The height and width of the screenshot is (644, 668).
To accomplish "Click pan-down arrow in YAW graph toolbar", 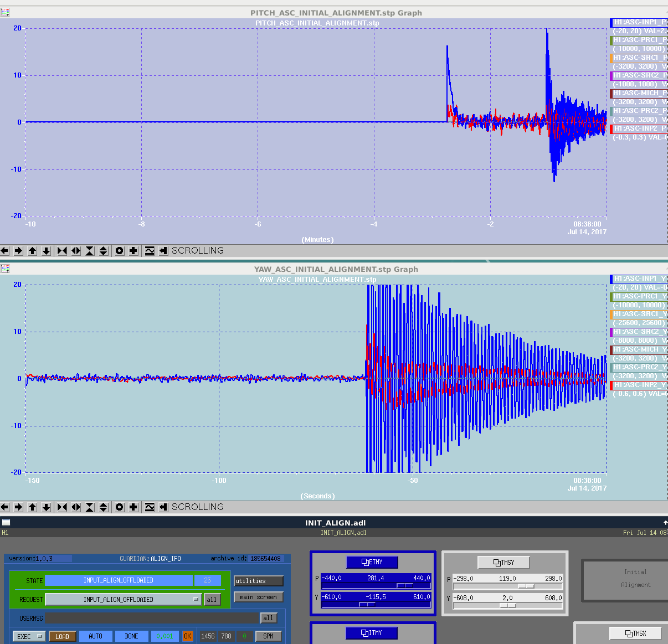I will tap(47, 507).
